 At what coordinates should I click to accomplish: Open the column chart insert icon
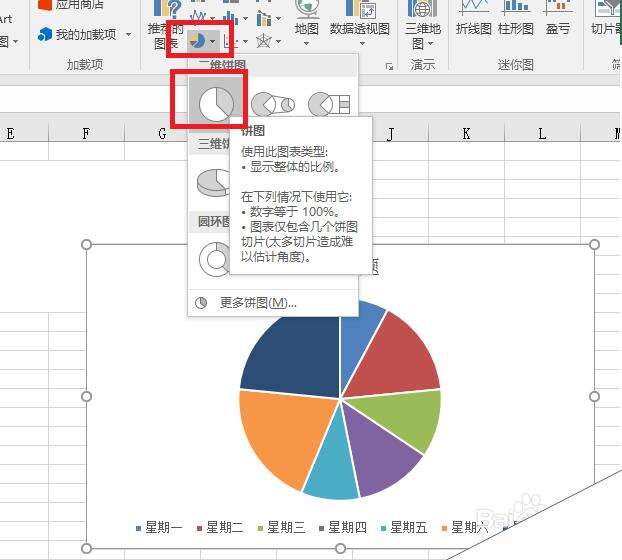230,17
